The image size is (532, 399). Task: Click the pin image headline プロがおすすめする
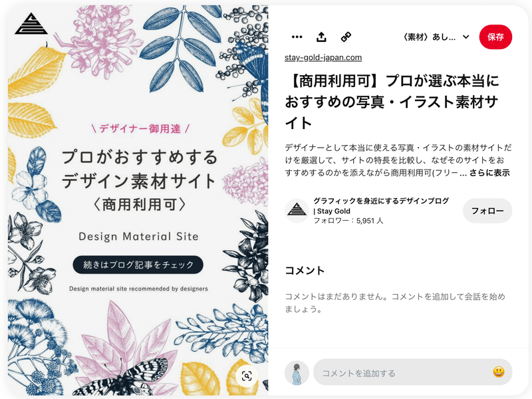pyautogui.click(x=140, y=157)
